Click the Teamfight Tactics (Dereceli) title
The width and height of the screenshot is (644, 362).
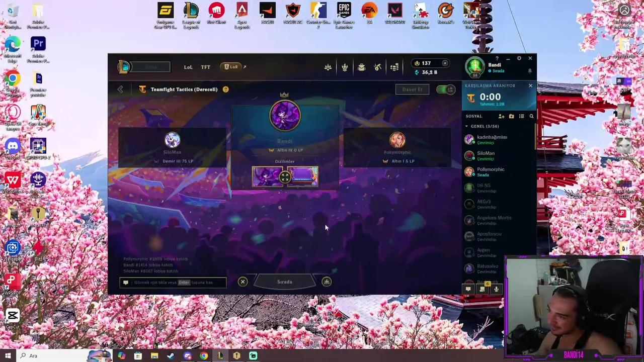click(184, 89)
